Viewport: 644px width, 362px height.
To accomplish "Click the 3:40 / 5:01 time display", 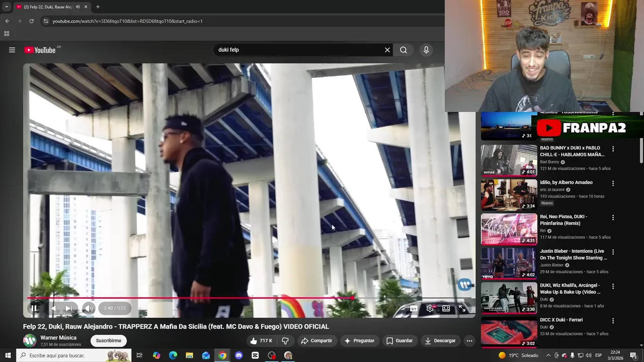I will coord(115,308).
